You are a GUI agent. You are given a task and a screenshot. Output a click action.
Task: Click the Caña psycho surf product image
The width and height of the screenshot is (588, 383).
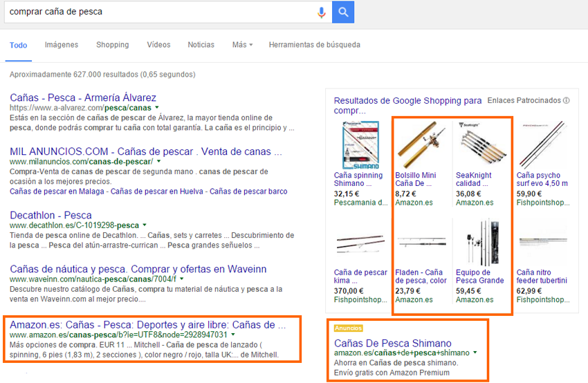click(x=543, y=144)
